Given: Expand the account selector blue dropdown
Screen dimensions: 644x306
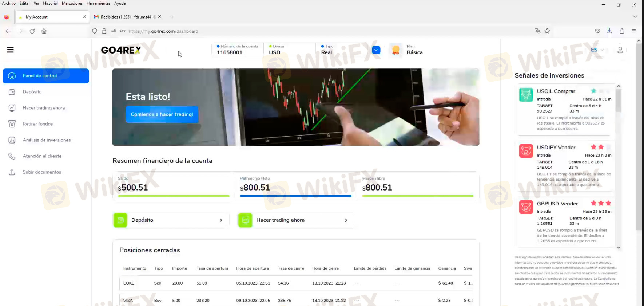Looking at the screenshot, I should pos(376,50).
